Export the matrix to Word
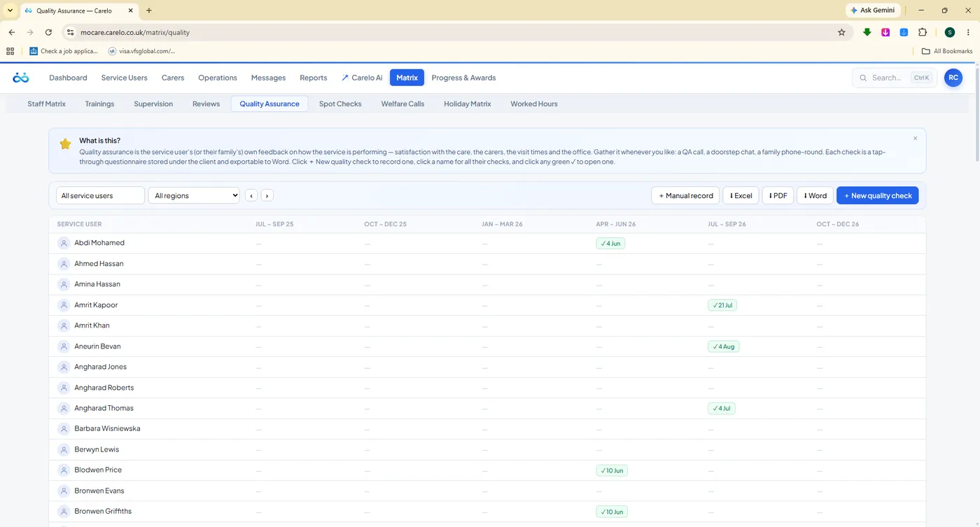Screen dimensions: 980x527 [815, 196]
